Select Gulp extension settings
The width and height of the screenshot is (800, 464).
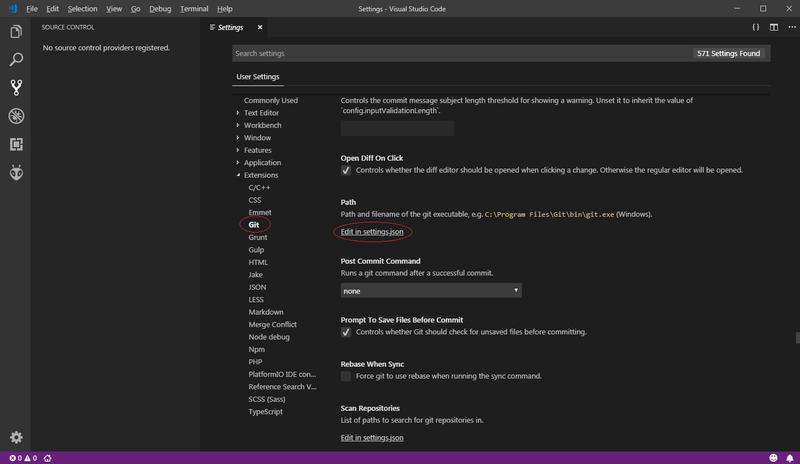point(256,250)
